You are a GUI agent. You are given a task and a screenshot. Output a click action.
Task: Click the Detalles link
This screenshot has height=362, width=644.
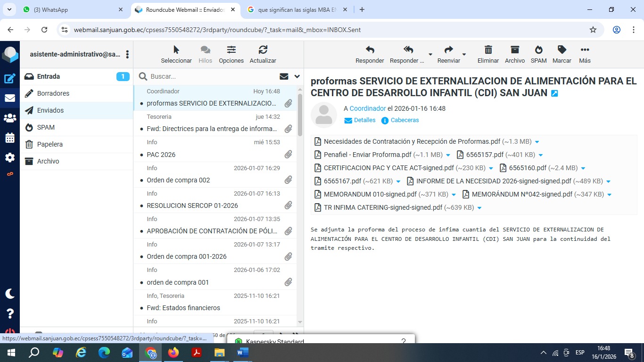point(364,120)
